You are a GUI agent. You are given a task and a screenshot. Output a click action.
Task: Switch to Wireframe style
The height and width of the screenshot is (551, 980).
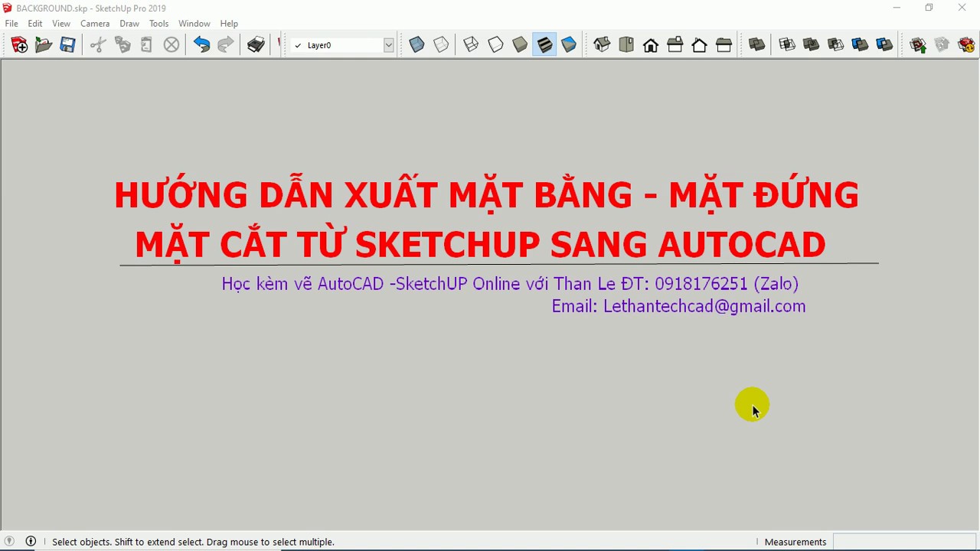[x=471, y=45]
